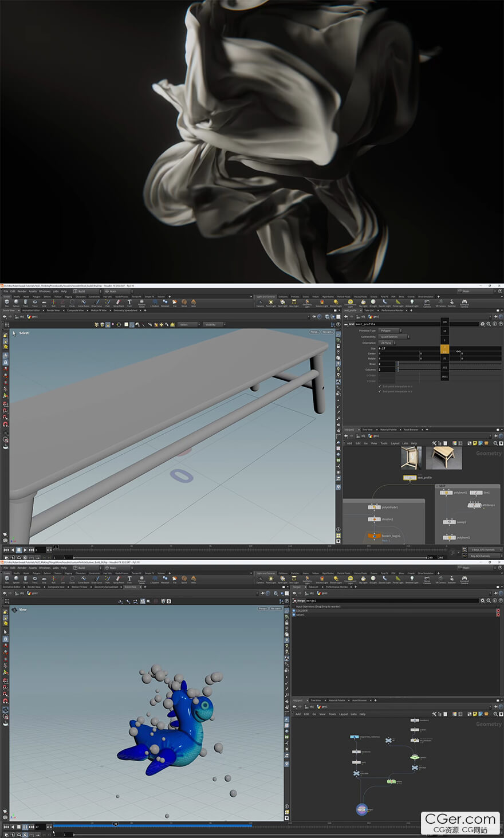Open the Tree View tab in the woodenStool network pane
The height and width of the screenshot is (838, 504).
point(368,430)
